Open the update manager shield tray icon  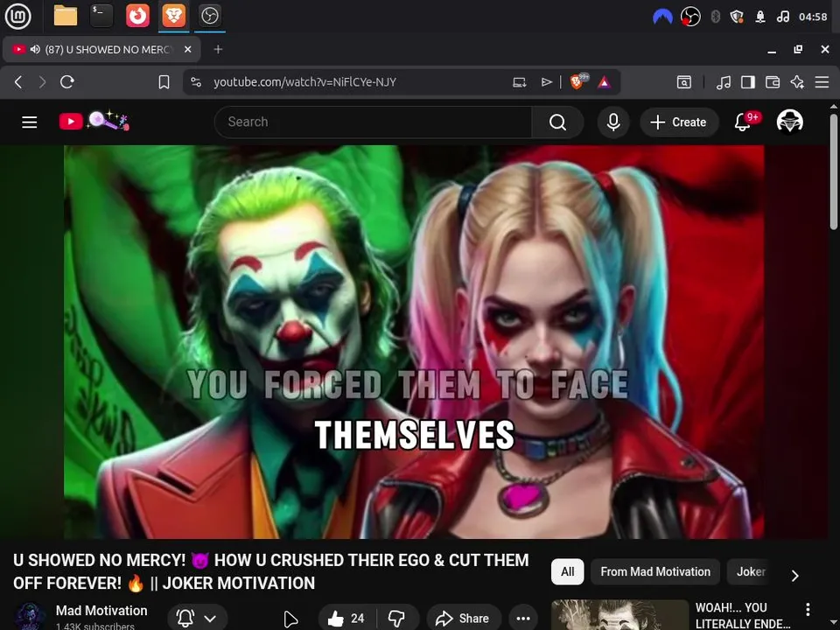coord(737,17)
